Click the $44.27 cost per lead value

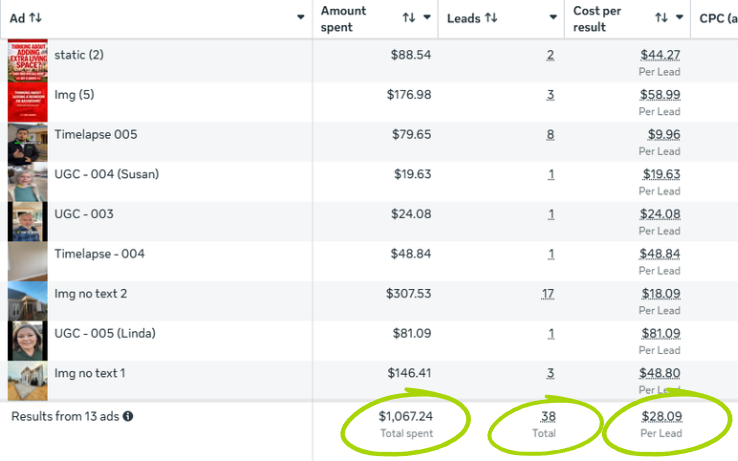point(660,55)
